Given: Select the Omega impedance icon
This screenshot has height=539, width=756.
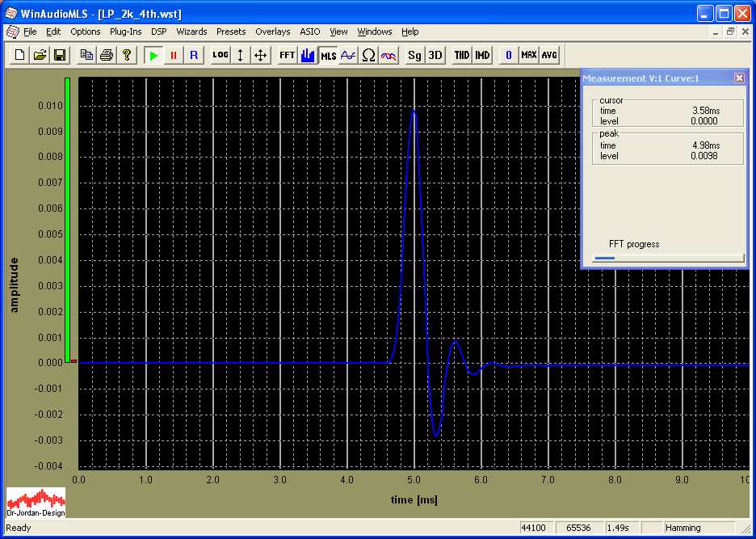Looking at the screenshot, I should point(368,55).
